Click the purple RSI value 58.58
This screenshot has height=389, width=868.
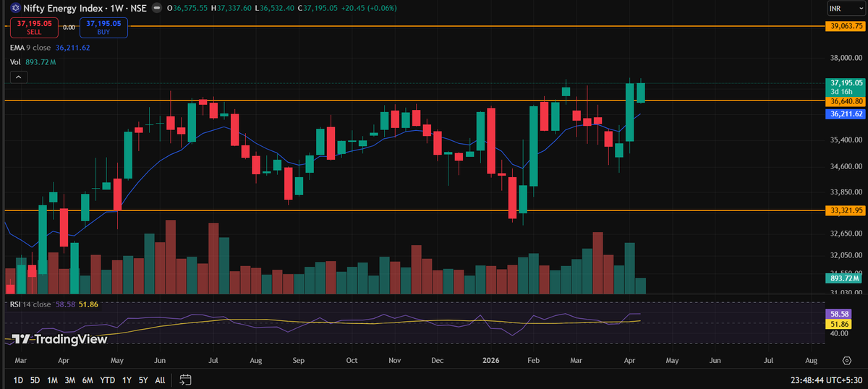coord(64,304)
